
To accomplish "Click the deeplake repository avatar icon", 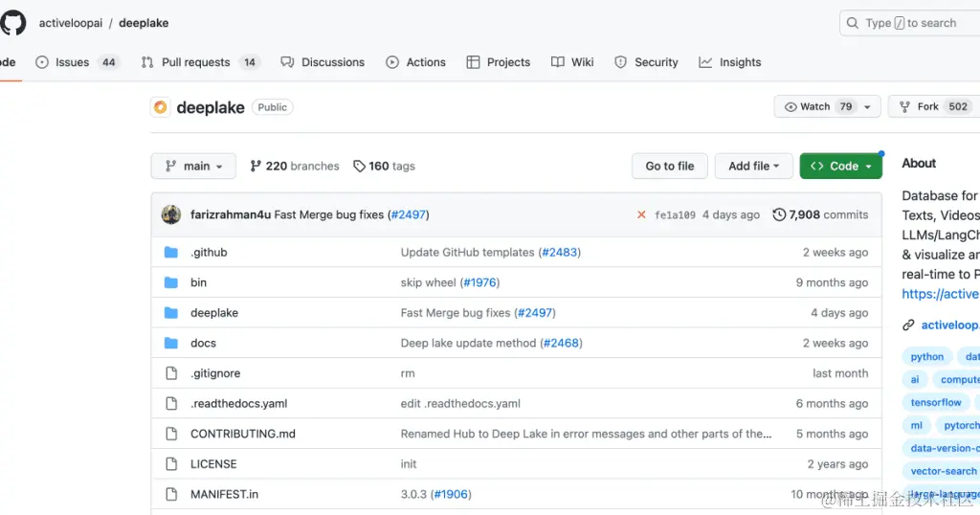I will tap(161, 107).
